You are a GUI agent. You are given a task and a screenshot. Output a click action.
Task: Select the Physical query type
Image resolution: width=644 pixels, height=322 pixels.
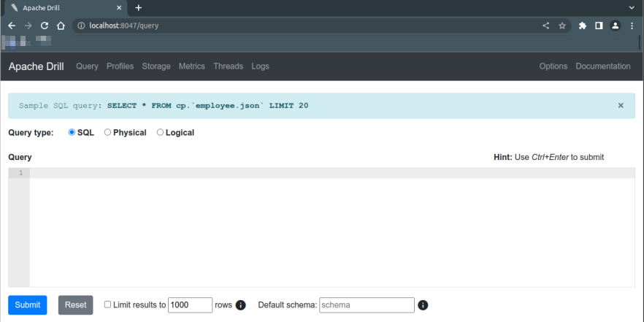pos(107,132)
